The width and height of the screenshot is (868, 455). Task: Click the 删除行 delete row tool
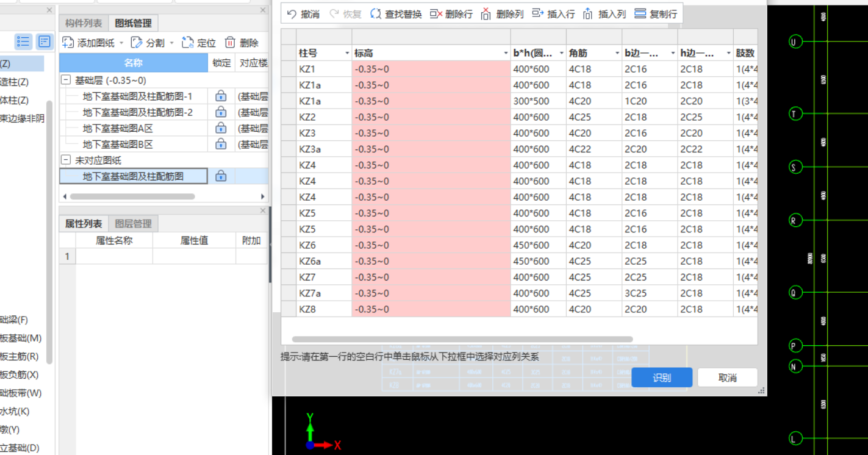click(451, 14)
